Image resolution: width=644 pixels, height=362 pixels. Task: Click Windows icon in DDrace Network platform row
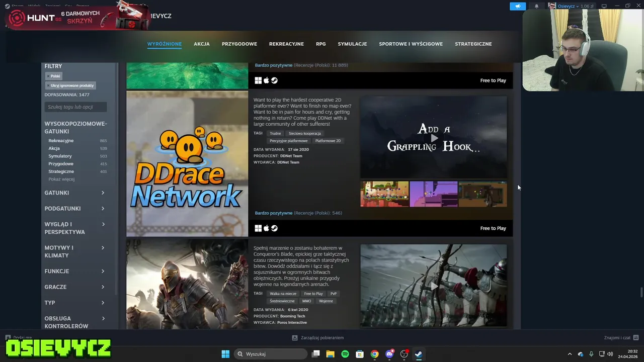click(x=258, y=228)
